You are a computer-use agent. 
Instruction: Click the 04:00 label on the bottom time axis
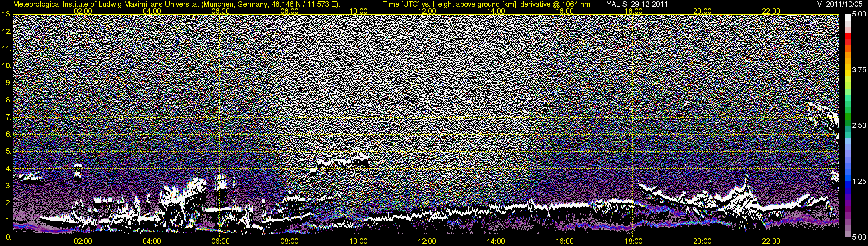[152, 241]
